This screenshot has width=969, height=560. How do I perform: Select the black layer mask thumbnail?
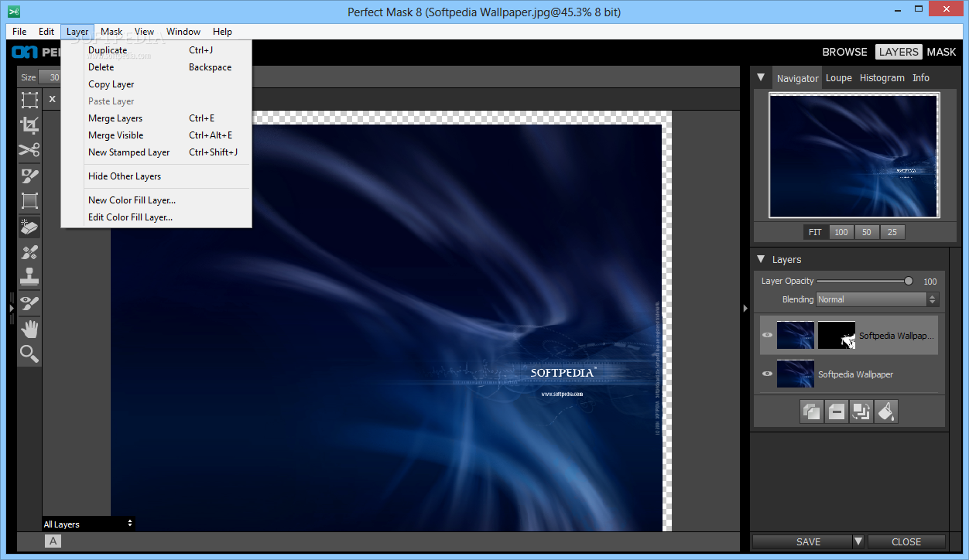pyautogui.click(x=837, y=335)
